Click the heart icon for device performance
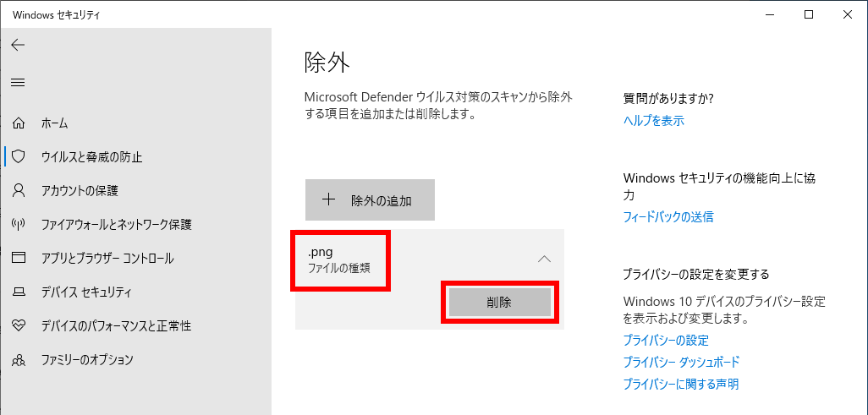This screenshot has height=415, width=868. point(19,326)
